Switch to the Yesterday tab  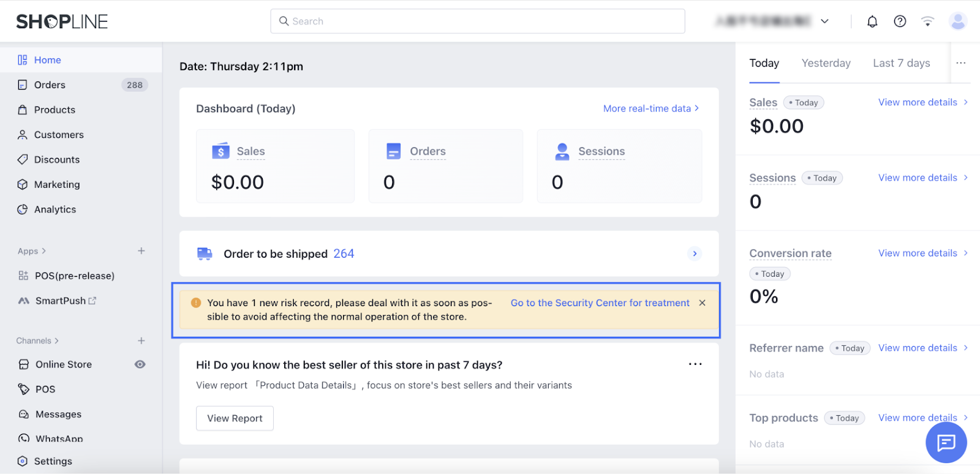click(826, 63)
